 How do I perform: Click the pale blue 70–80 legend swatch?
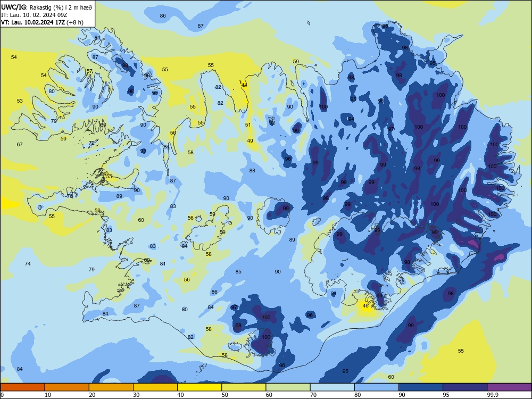(332, 387)
